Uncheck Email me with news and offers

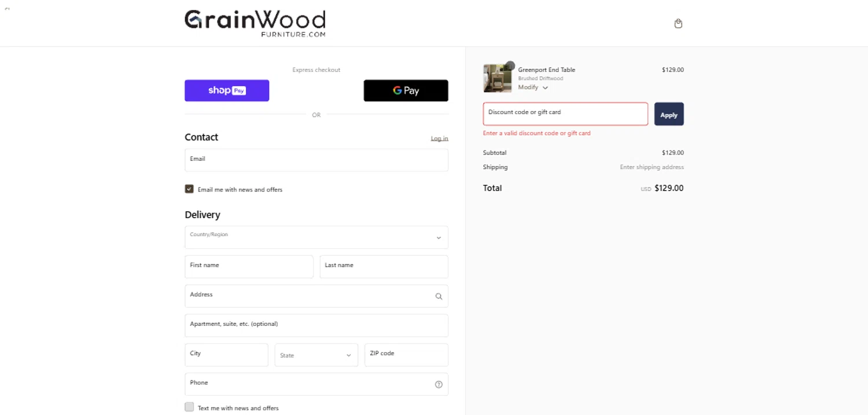tap(189, 189)
